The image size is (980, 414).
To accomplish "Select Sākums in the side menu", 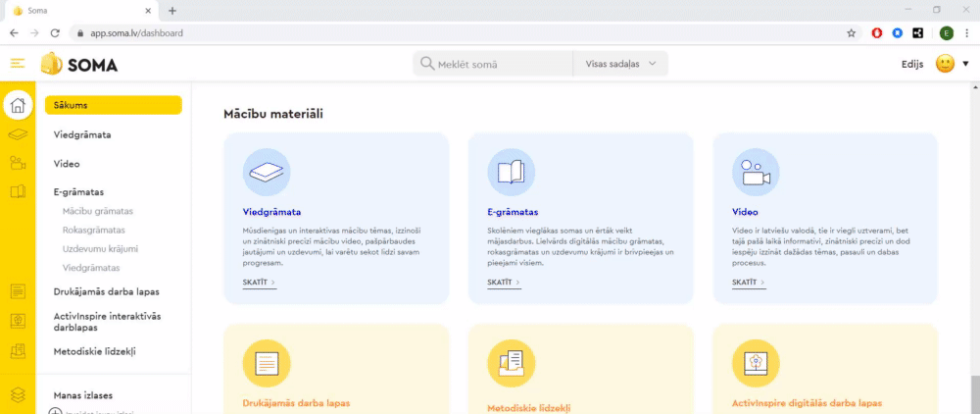I will [113, 105].
